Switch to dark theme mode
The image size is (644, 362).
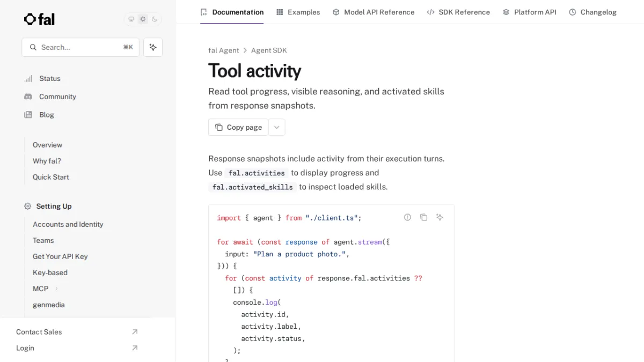(155, 19)
